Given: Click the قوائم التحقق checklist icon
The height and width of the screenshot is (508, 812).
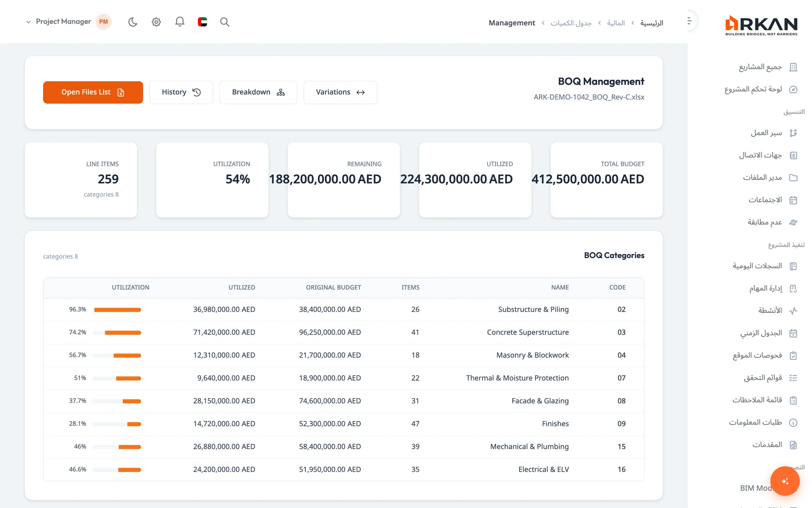Looking at the screenshot, I should [x=793, y=378].
